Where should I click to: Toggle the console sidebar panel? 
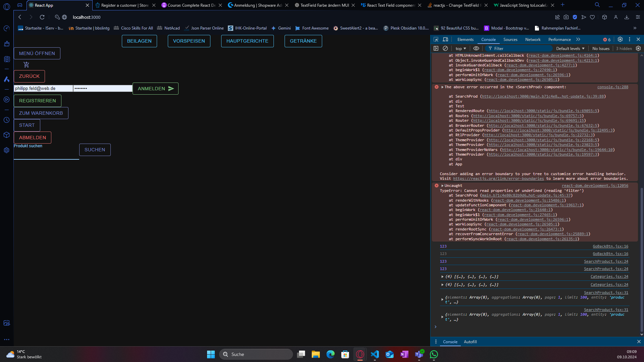click(x=436, y=49)
